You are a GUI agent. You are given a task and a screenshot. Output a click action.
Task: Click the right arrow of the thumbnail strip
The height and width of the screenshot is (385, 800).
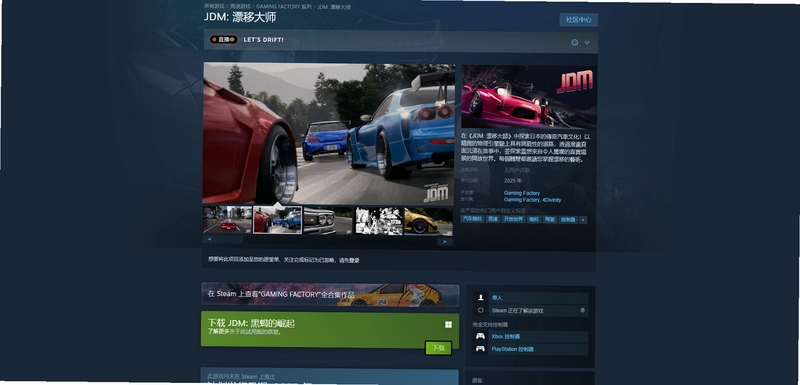[x=445, y=241]
